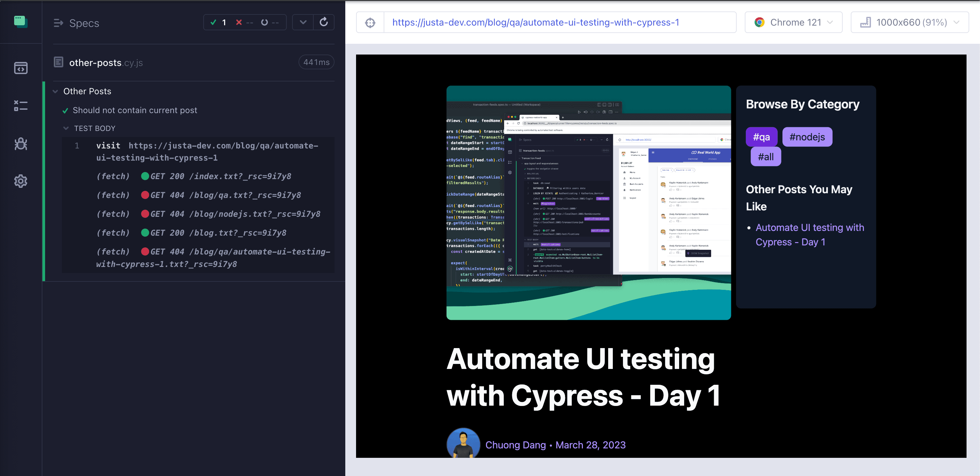Click the passed tests checkmark count
The width and height of the screenshot is (980, 476).
[x=218, y=23]
